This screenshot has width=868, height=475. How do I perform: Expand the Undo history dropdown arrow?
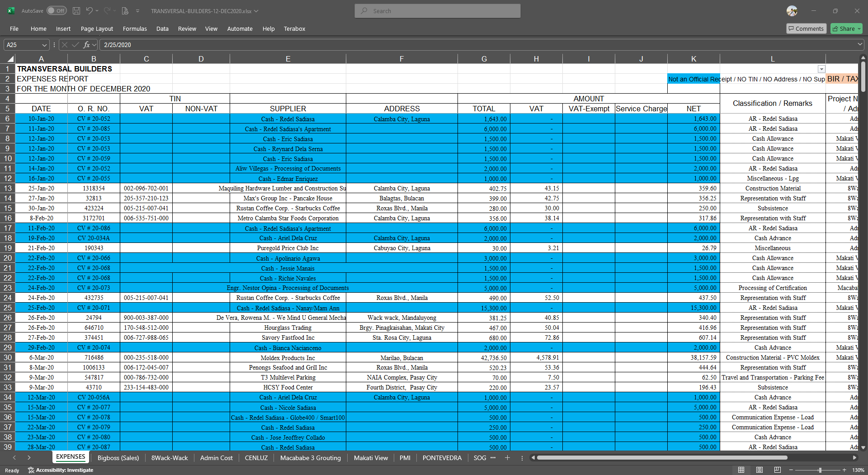point(97,11)
